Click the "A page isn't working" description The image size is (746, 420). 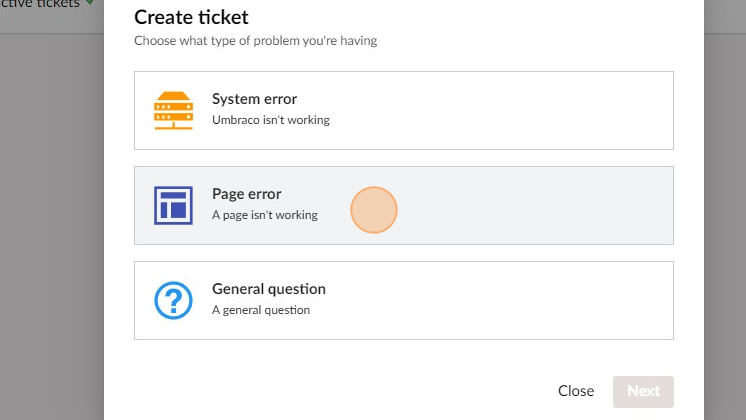pyautogui.click(x=264, y=215)
